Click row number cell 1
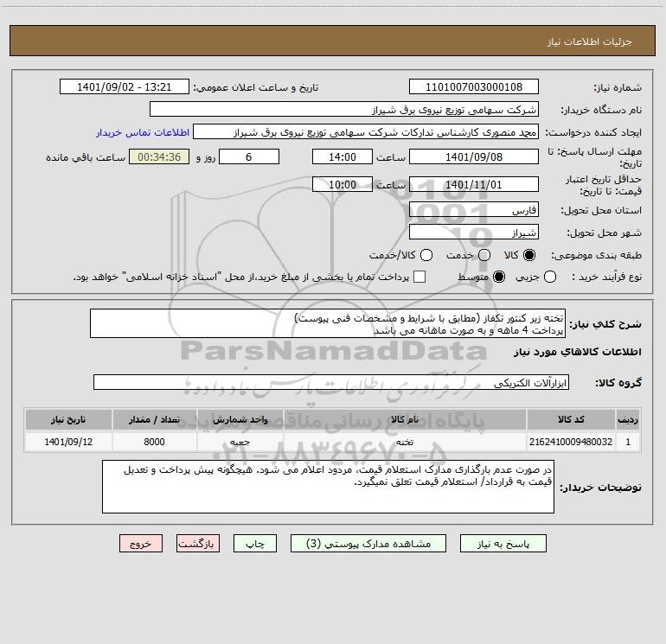 pos(628,442)
